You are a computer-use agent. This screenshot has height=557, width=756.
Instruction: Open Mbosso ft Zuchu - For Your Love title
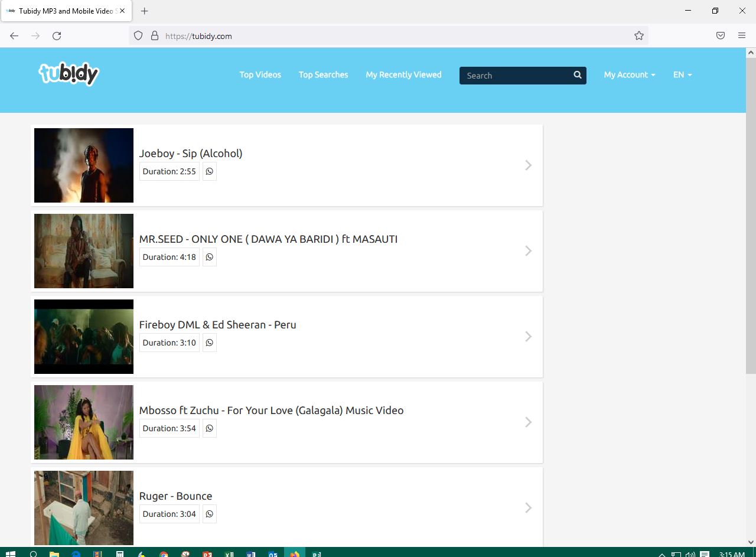click(x=271, y=411)
